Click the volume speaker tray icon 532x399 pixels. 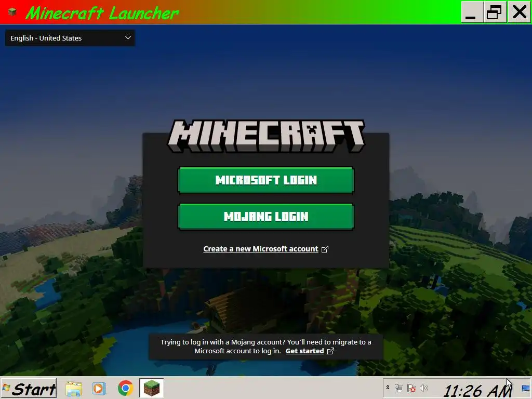pyautogui.click(x=424, y=388)
